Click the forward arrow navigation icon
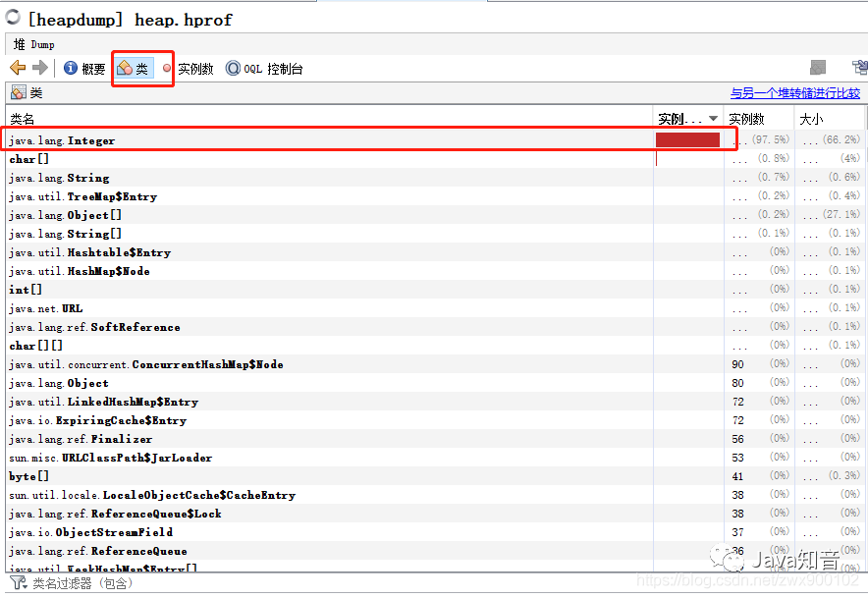Image resolution: width=868 pixels, height=598 pixels. pos(40,68)
